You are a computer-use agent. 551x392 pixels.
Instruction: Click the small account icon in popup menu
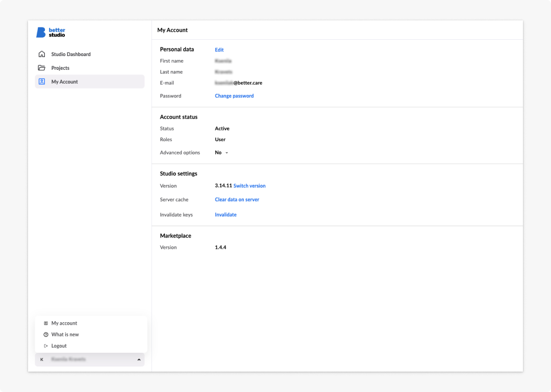coord(46,323)
